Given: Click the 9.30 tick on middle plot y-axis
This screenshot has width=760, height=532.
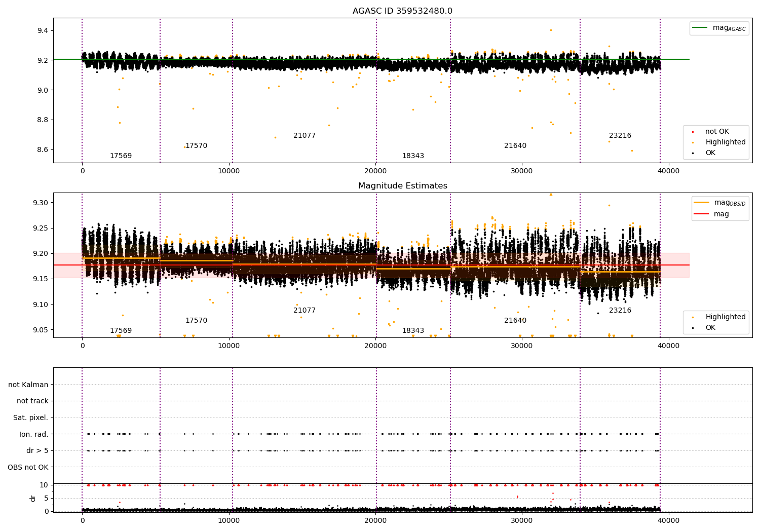Looking at the screenshot, I should tap(41, 203).
